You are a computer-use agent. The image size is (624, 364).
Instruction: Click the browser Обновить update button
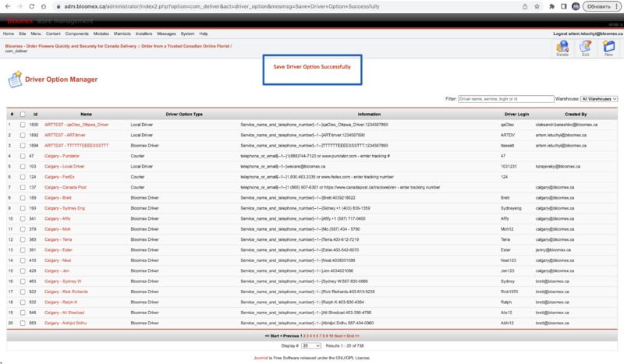pyautogui.click(x=598, y=6)
